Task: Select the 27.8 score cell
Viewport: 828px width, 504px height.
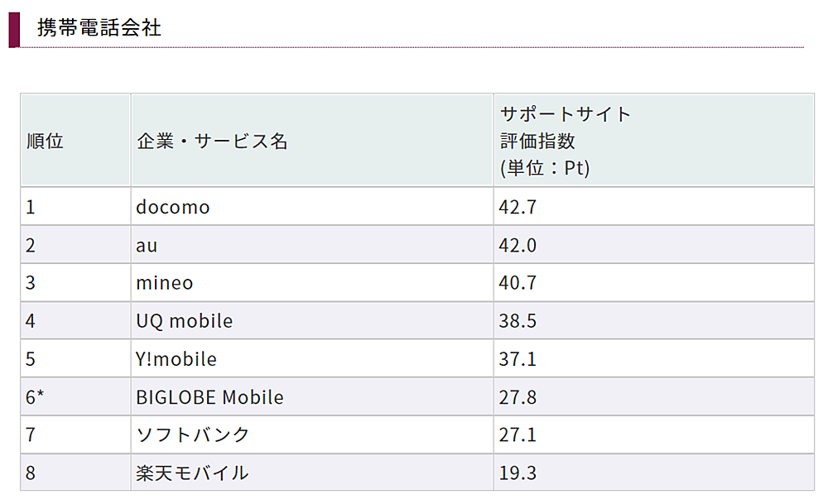Action: (x=518, y=397)
